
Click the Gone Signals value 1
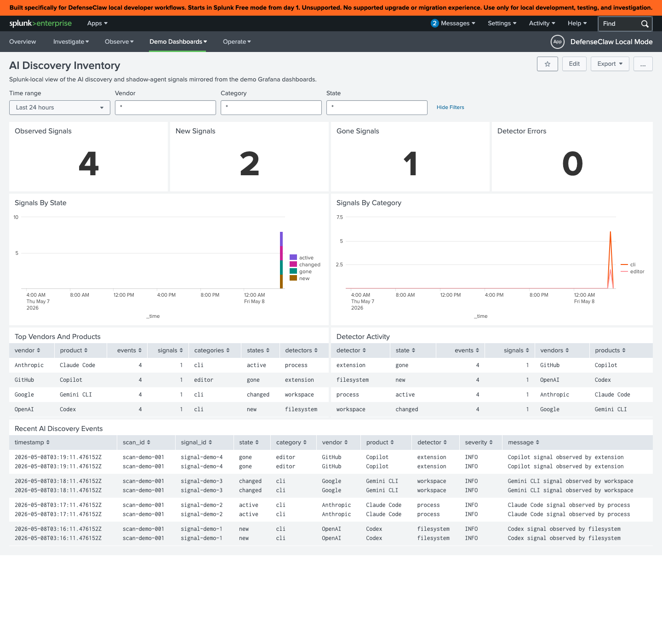[410, 164]
